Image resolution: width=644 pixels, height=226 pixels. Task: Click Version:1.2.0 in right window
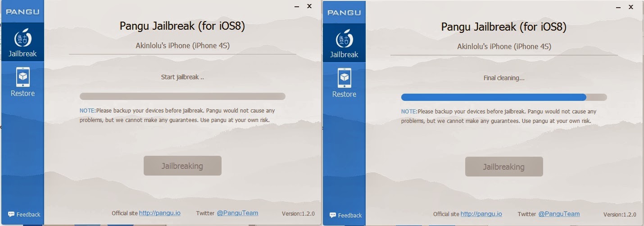(620, 214)
